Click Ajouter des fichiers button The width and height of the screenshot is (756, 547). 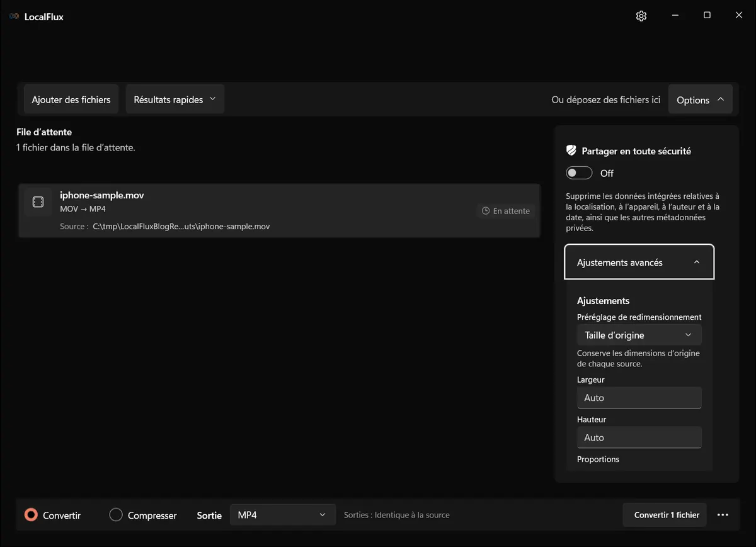point(71,99)
